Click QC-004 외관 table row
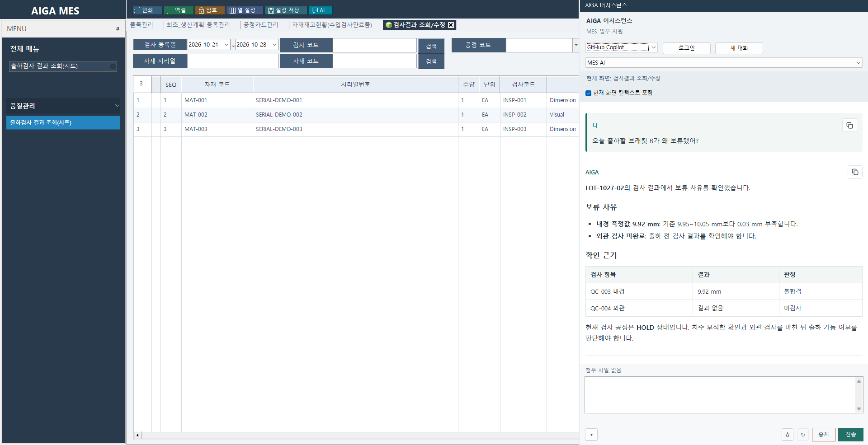The image size is (868, 445). click(x=724, y=309)
